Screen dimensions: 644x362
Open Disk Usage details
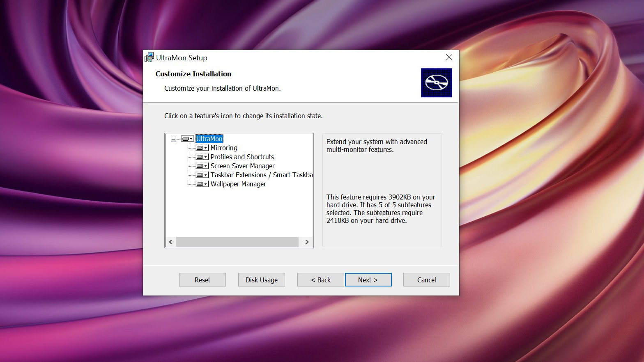click(x=262, y=280)
